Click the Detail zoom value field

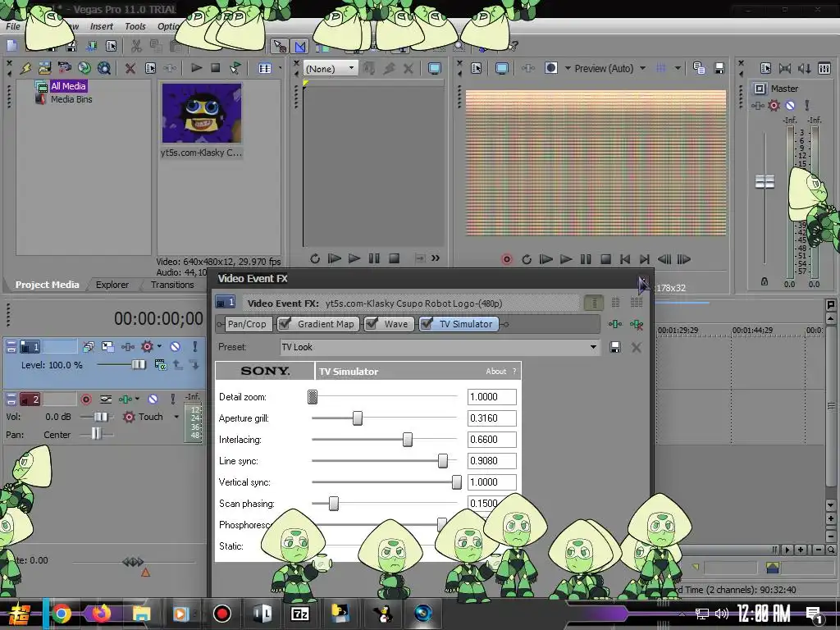pos(492,396)
